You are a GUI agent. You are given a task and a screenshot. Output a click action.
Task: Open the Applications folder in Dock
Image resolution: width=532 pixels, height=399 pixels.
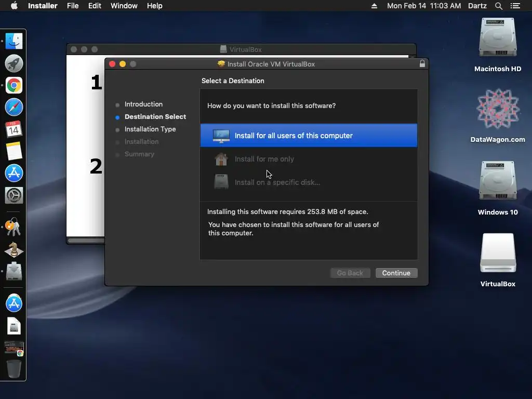(x=14, y=303)
